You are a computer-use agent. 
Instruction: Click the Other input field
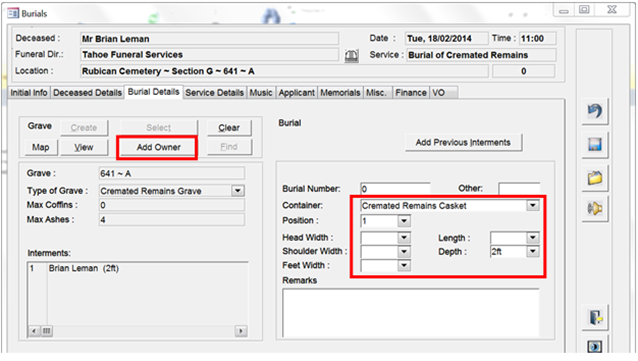click(519, 189)
